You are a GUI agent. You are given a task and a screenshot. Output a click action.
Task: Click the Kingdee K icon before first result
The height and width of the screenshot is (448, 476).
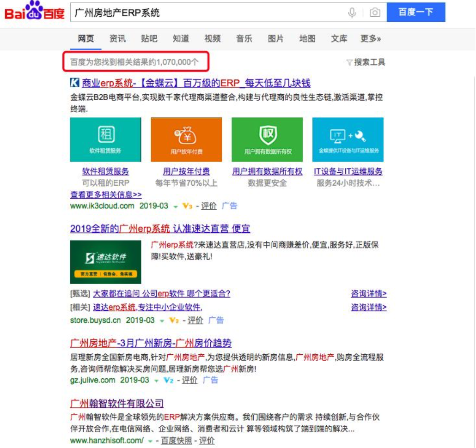click(x=75, y=83)
